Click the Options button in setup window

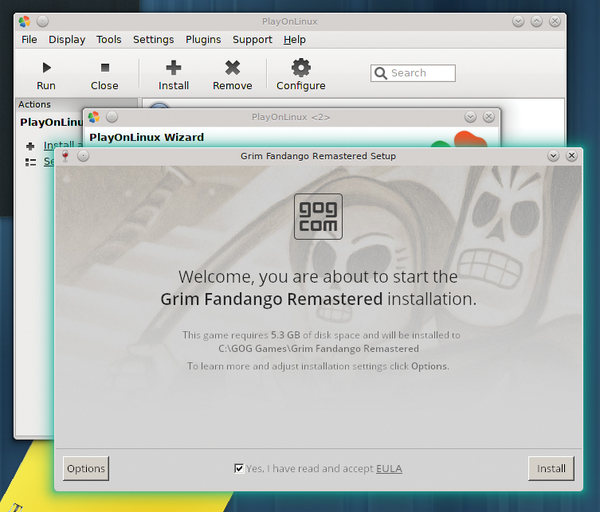pos(86,468)
